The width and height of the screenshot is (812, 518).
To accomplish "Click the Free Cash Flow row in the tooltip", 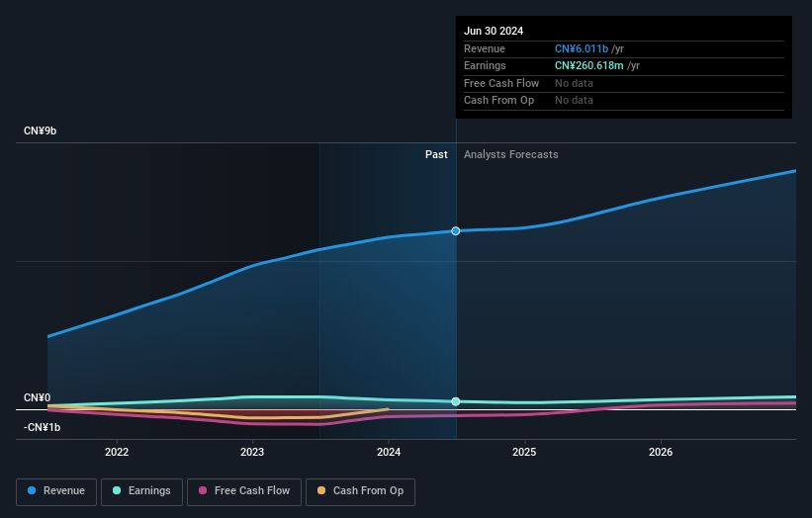I will pyautogui.click(x=623, y=83).
